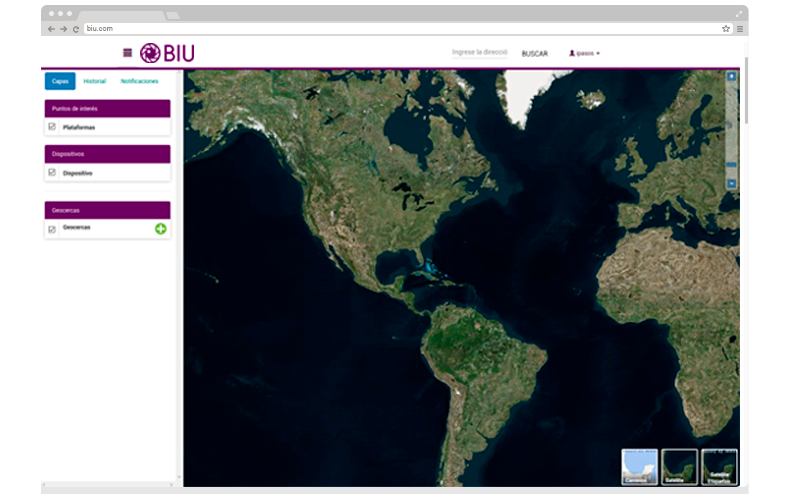Zoom out using the map minus button

click(731, 184)
